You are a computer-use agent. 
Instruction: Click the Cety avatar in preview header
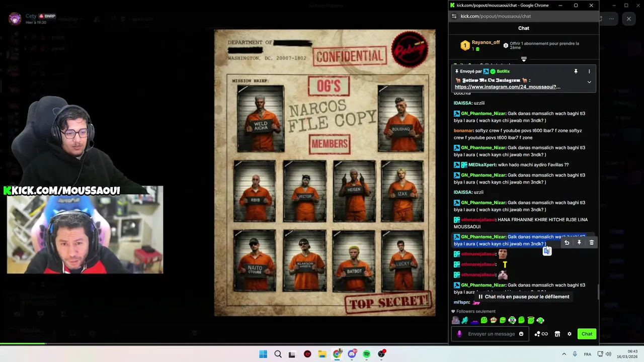15,19
